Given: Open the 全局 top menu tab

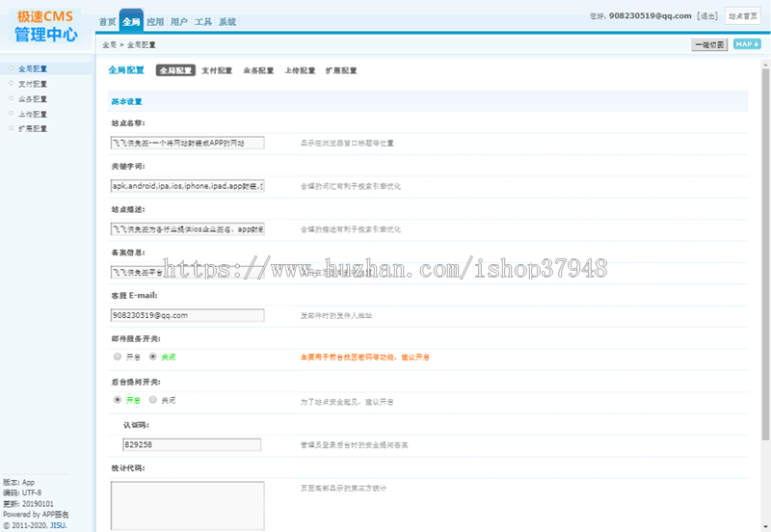Looking at the screenshot, I should pyautogui.click(x=131, y=21).
